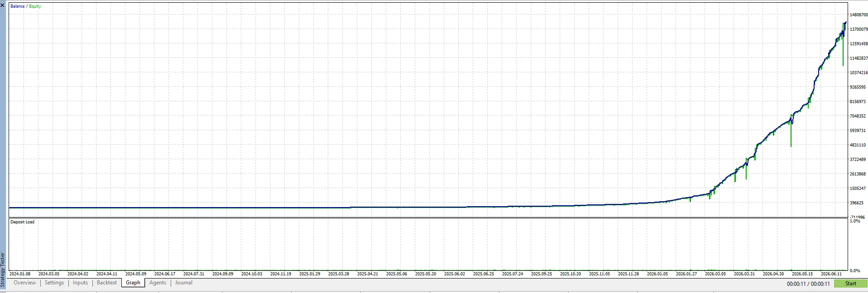Click the 2024.04.11 date label
This screenshot has width=868, height=293.
107,274
